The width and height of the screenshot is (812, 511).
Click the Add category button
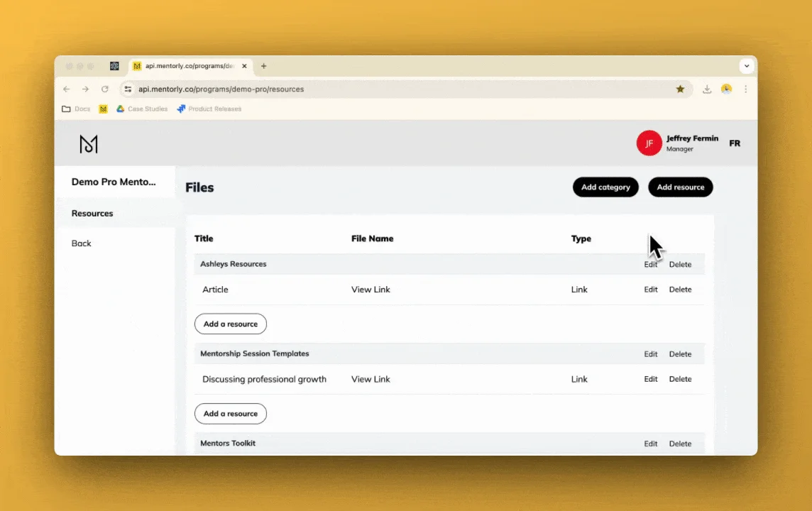(605, 187)
